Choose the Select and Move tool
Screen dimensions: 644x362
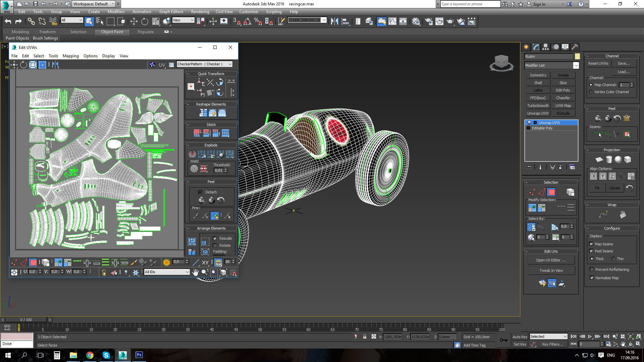click(134, 21)
